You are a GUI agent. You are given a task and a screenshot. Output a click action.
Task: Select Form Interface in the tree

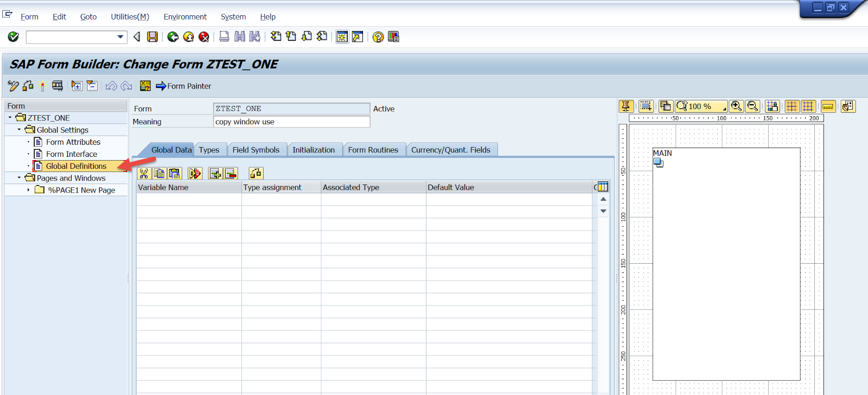click(x=71, y=154)
